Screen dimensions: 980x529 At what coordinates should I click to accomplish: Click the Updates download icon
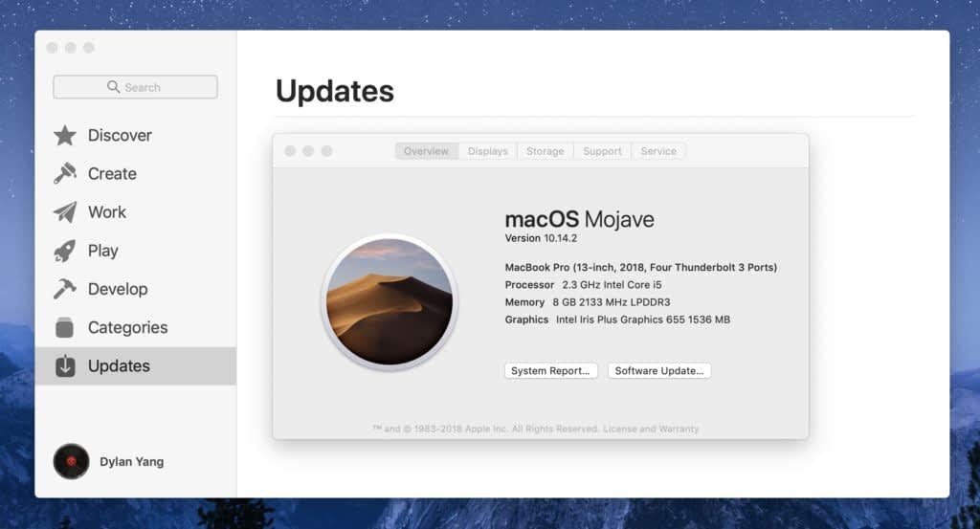[65, 366]
